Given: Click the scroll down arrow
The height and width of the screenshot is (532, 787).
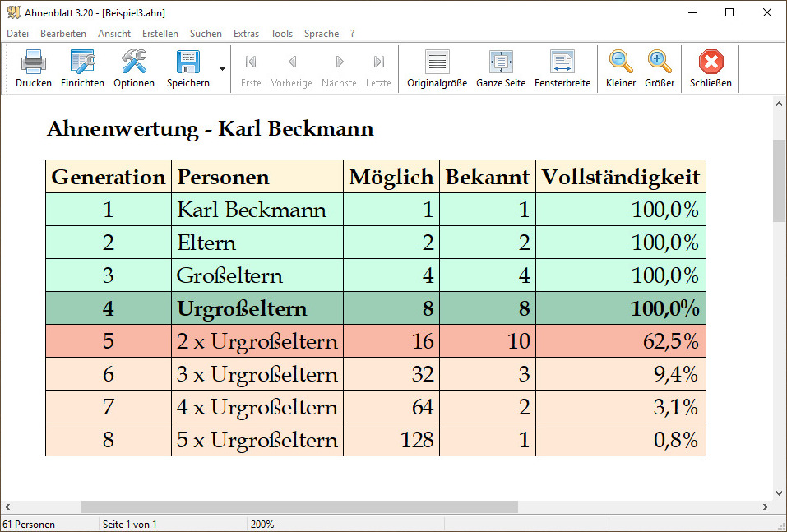Looking at the screenshot, I should (x=779, y=493).
